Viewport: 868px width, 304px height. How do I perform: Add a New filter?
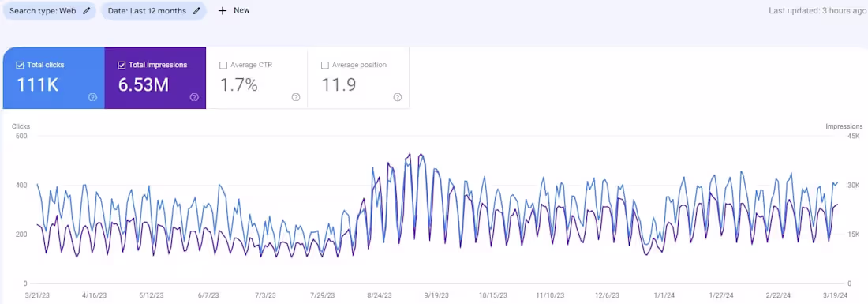click(234, 10)
